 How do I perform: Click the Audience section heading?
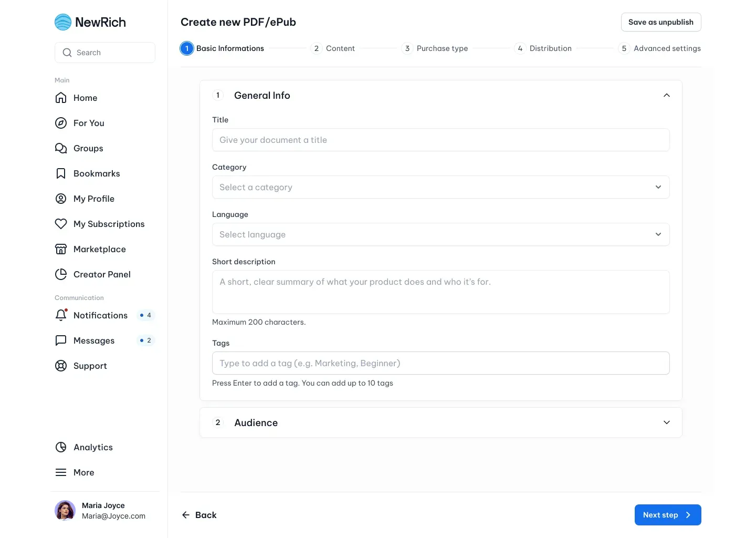[x=256, y=422]
